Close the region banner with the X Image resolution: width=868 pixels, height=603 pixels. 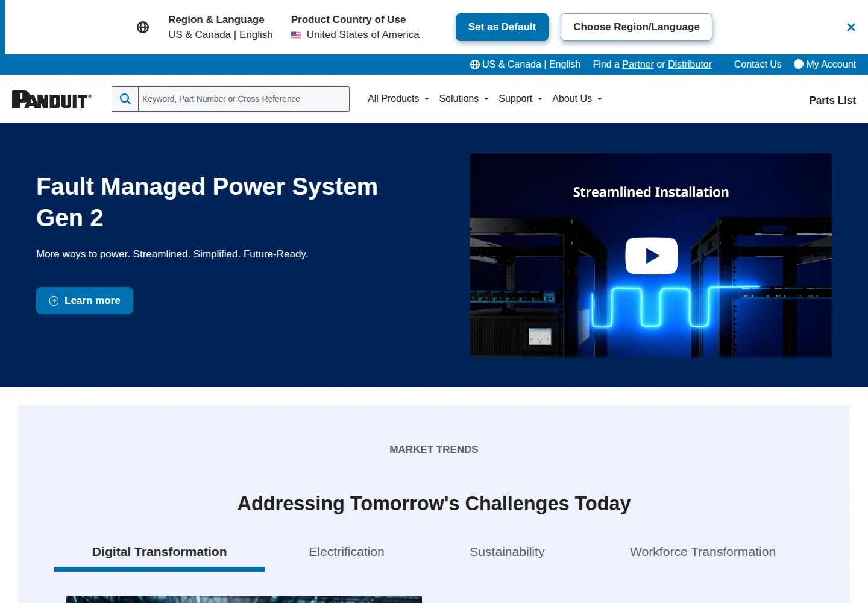point(851,27)
